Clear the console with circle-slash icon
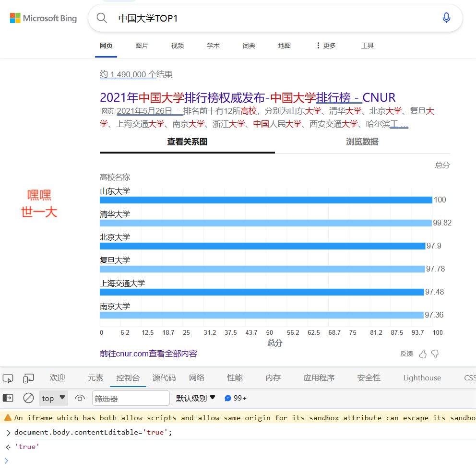 click(28, 398)
